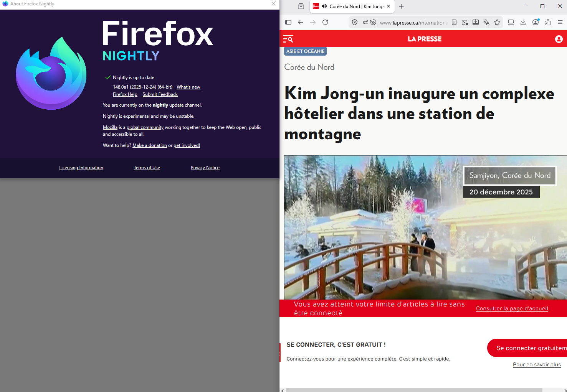
Task: Open Licensing Information link
Action: (81, 168)
